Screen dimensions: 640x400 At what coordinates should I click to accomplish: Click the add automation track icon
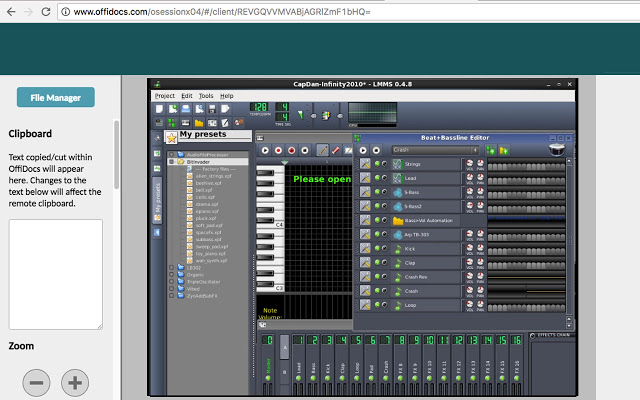[504, 151]
